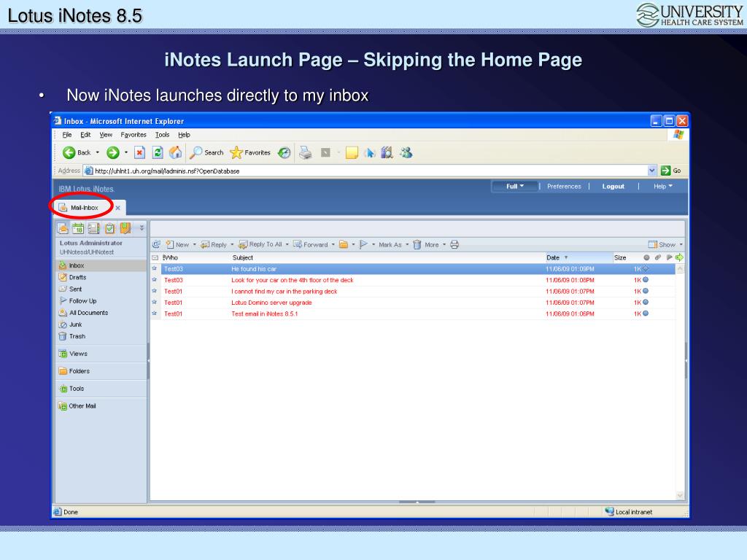This screenshot has height=560, width=747.
Task: Click the Show preview pane icon
Action: pos(653,244)
